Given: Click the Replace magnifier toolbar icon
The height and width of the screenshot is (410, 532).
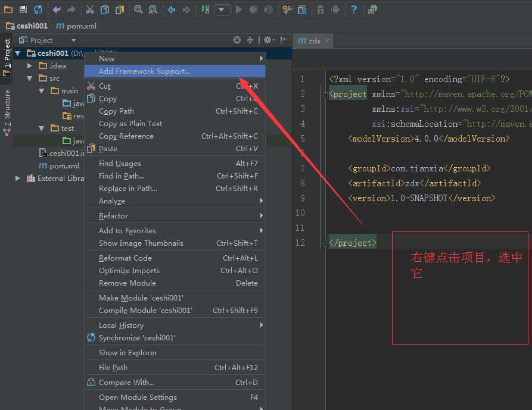Looking at the screenshot, I should click(x=153, y=10).
